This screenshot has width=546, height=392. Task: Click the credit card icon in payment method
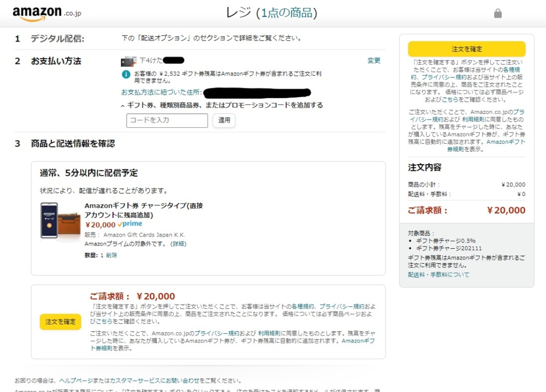coord(129,61)
